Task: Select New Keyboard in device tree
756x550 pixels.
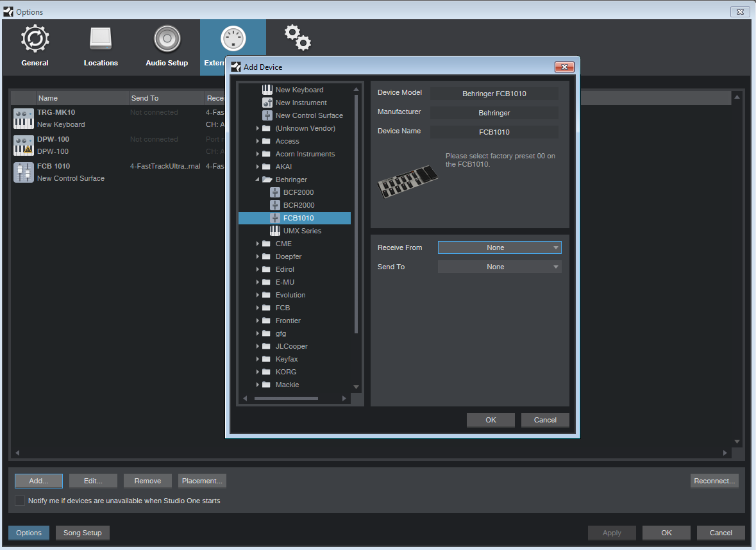Action: [x=299, y=90]
